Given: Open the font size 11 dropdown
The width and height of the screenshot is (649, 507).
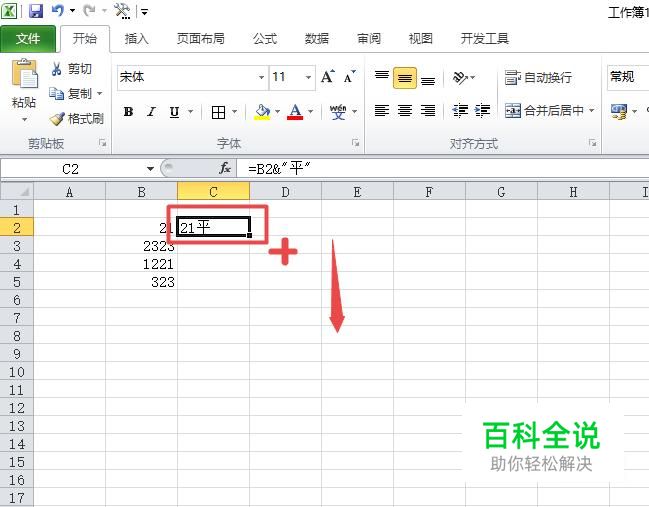Looking at the screenshot, I should point(308,77).
